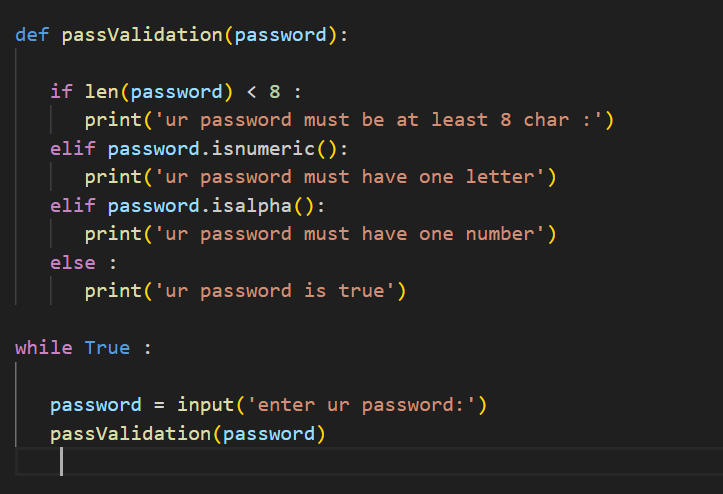Click the def keyword
This screenshot has width=723, height=494.
click(32, 35)
